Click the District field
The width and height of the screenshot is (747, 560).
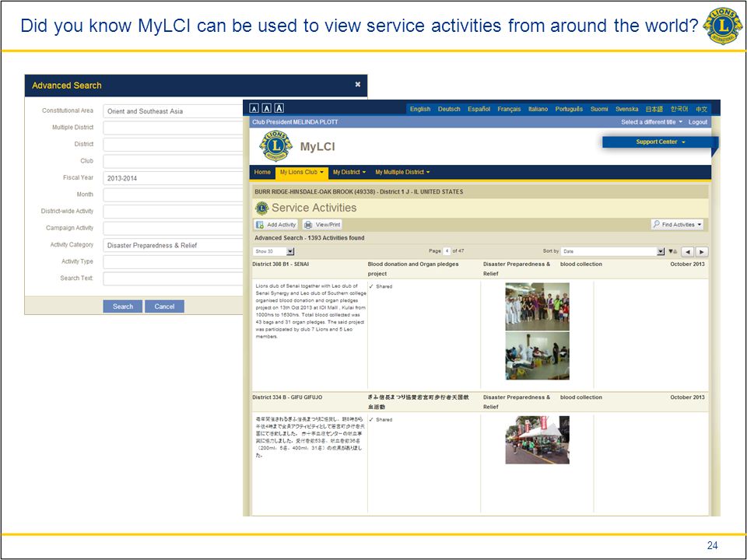pyautogui.click(x=173, y=145)
